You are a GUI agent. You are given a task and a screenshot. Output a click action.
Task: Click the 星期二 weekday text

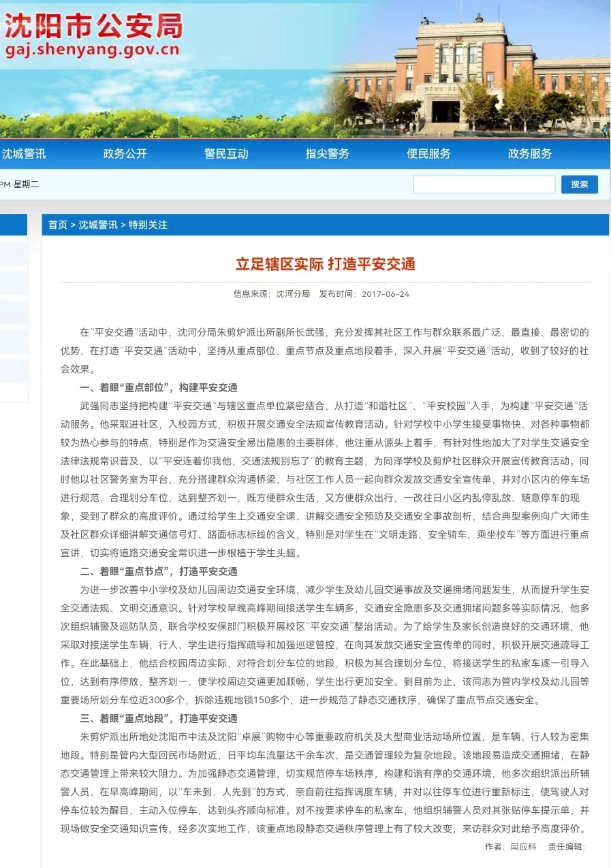coord(27,184)
